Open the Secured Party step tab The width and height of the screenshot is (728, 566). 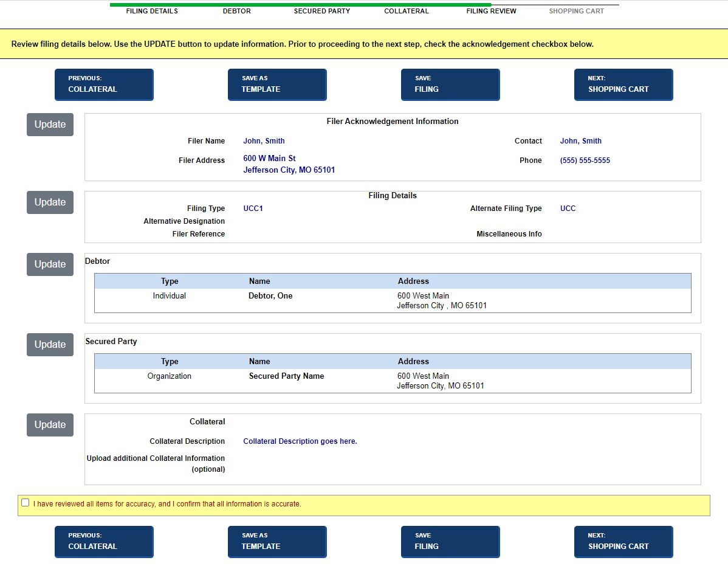(321, 11)
